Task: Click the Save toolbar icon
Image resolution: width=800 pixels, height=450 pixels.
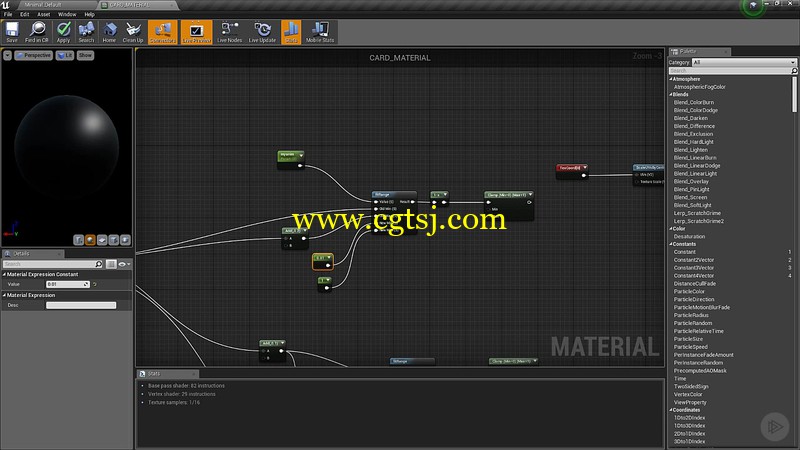Action: (12, 32)
